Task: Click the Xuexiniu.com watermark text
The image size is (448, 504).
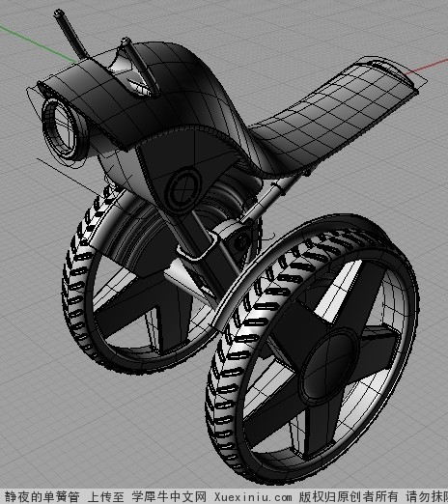Action: pyautogui.click(x=253, y=496)
